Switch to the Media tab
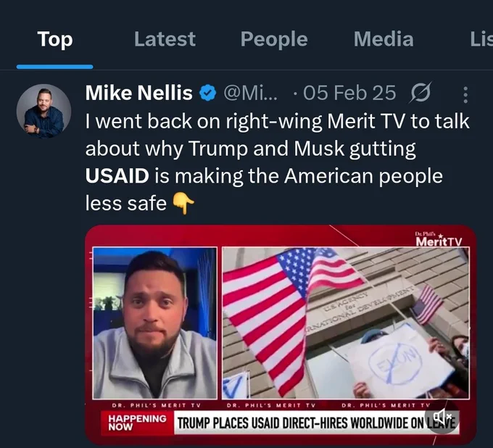 384,39
